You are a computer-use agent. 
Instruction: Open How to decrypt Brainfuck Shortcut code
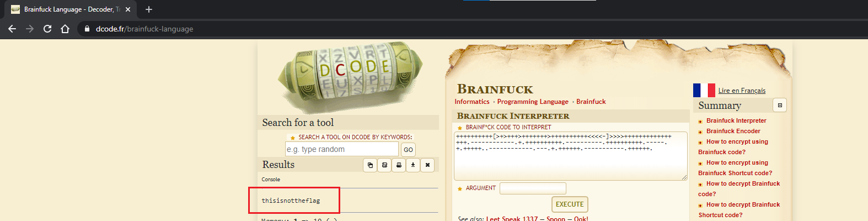(x=739, y=209)
